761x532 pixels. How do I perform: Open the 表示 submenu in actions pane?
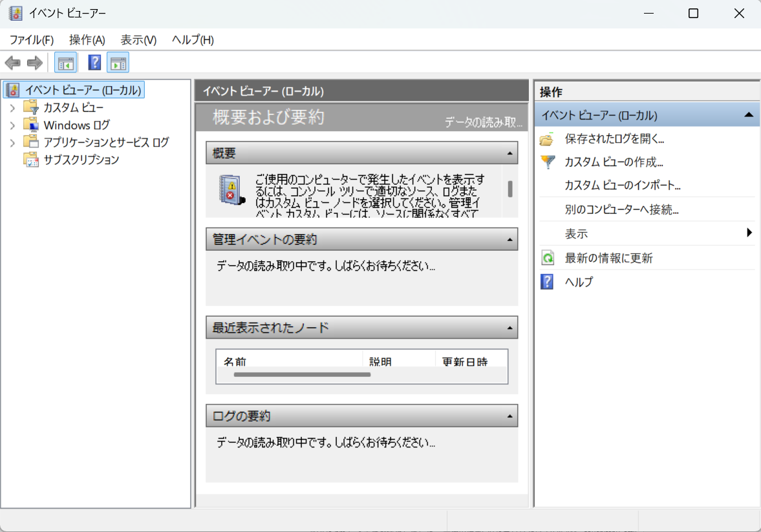click(x=749, y=233)
